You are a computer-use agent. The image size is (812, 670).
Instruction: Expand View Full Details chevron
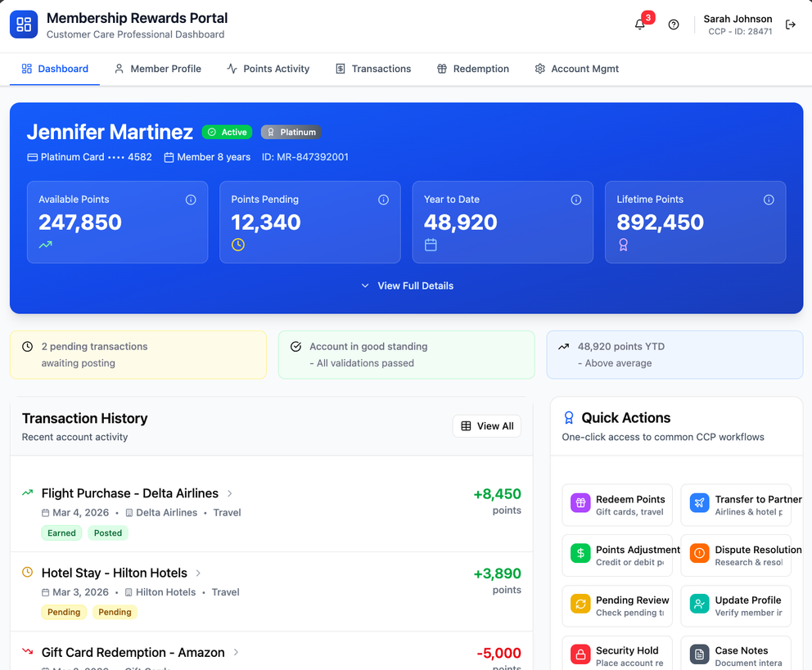(365, 286)
